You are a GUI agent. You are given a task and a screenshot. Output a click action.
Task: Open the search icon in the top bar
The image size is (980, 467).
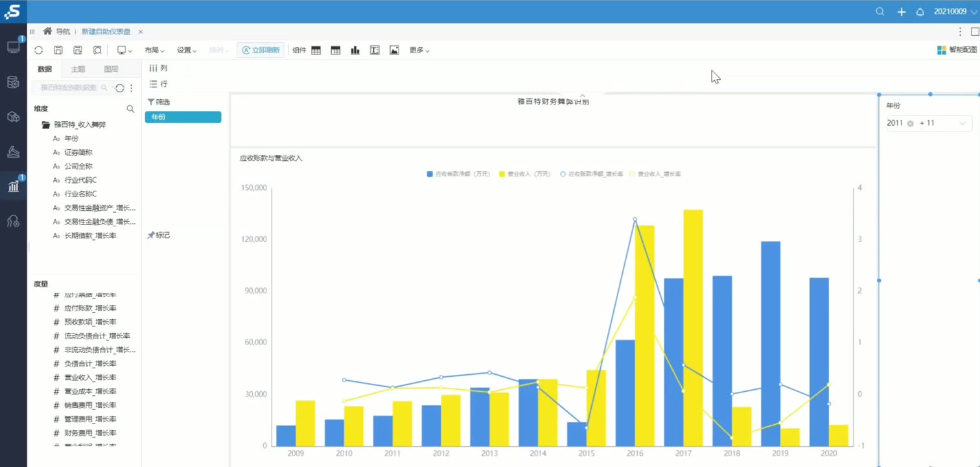click(x=880, y=11)
